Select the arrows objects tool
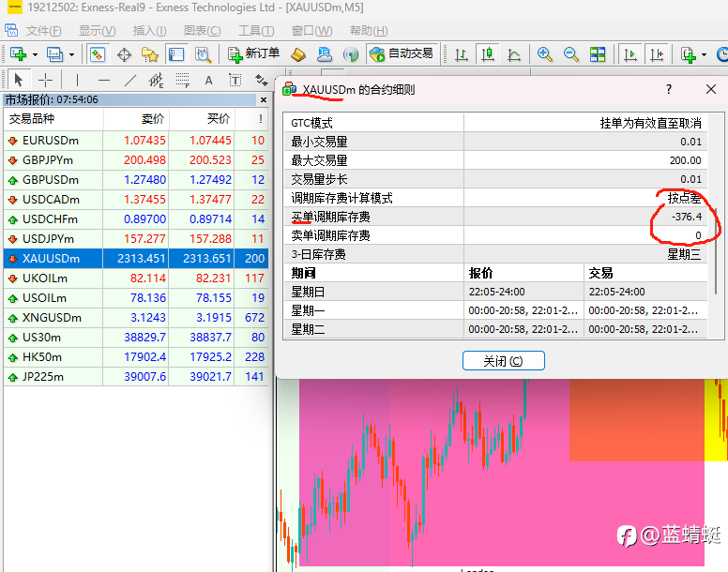 tap(262, 81)
